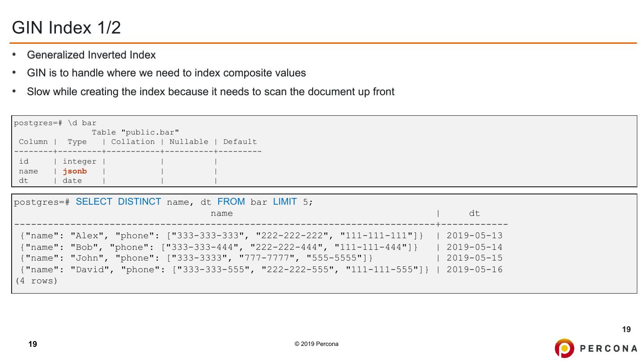
Task: Click the Percona logo icon
Action: [x=564, y=348]
